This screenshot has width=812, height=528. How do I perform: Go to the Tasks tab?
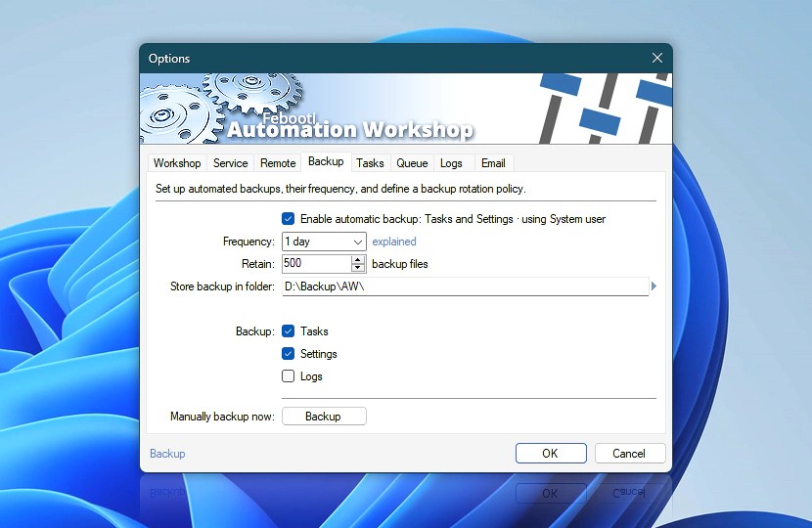pyautogui.click(x=370, y=163)
